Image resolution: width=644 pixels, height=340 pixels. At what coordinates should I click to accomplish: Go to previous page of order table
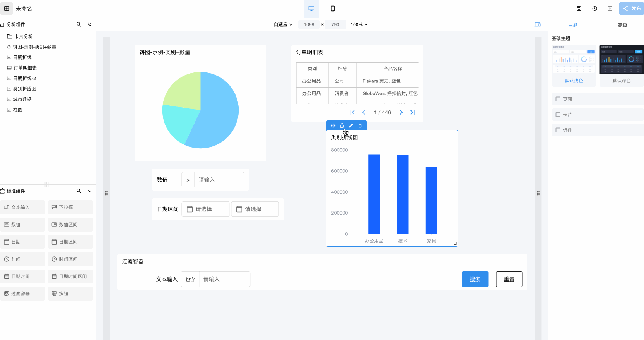click(364, 112)
